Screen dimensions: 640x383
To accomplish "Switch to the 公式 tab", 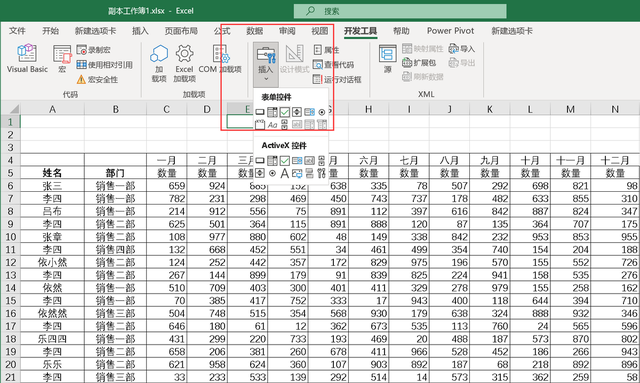I will [x=222, y=31].
